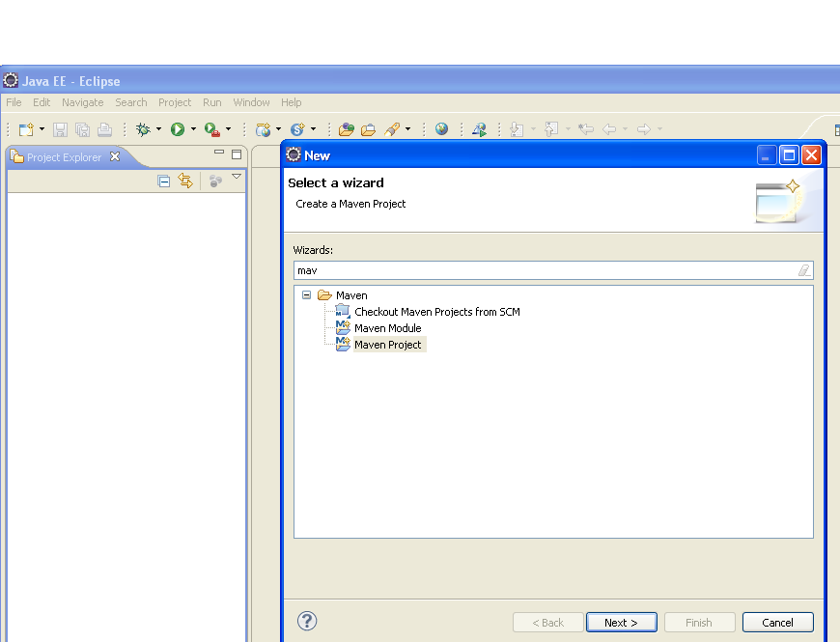Close the New wizard dialog
Screen dimensions: 840x642
pyautogui.click(x=812, y=155)
